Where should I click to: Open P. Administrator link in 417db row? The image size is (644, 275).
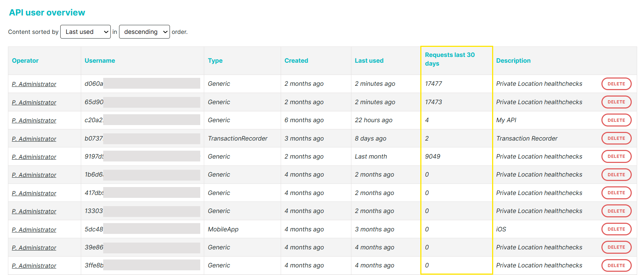coord(34,193)
